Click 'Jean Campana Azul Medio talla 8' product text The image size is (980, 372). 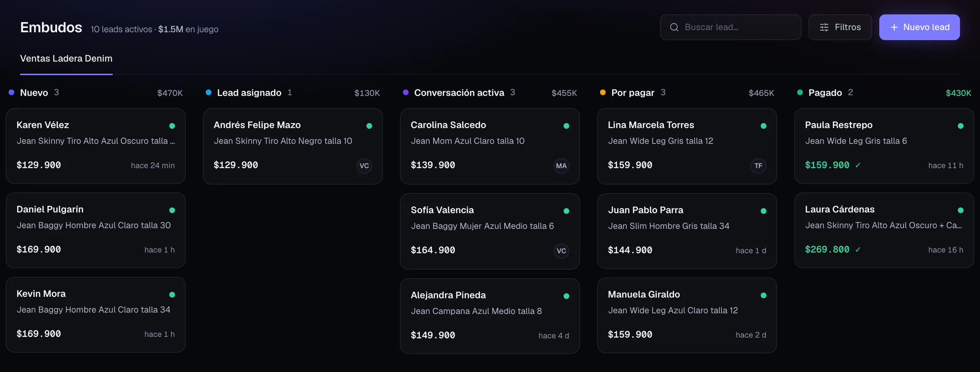476,311
